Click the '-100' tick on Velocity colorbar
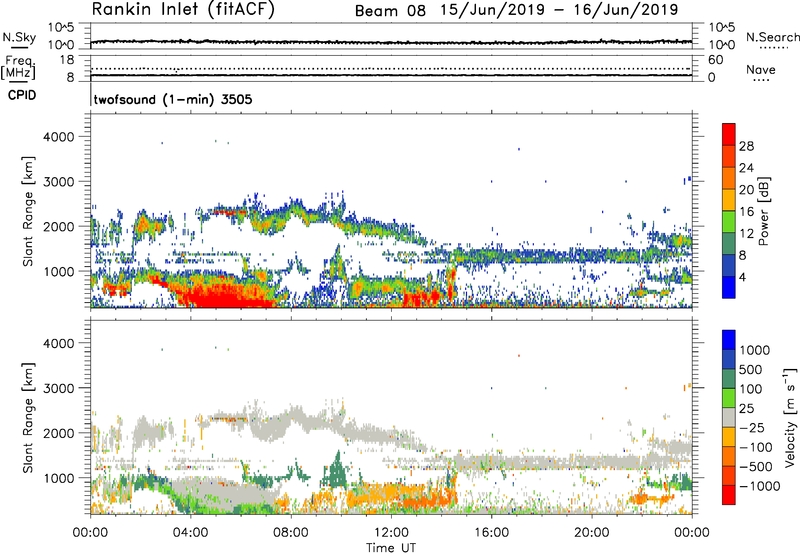This screenshot has width=800, height=554. 756,447
